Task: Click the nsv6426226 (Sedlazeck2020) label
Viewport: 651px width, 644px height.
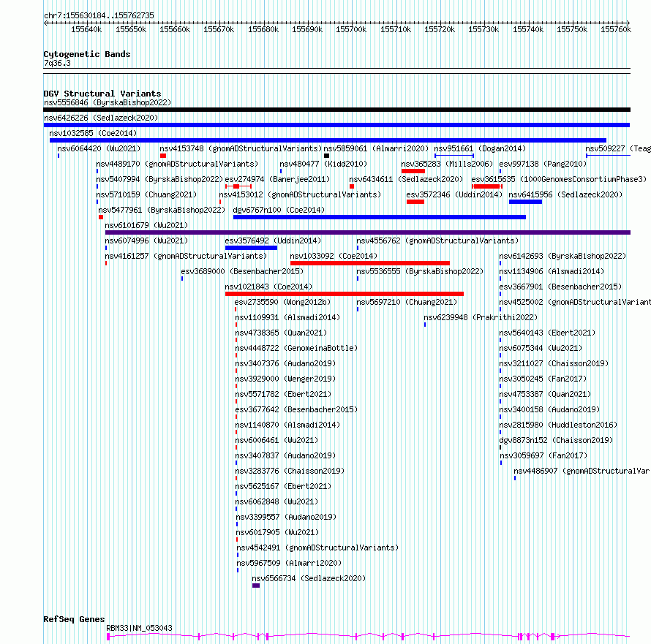Action: 101,118
